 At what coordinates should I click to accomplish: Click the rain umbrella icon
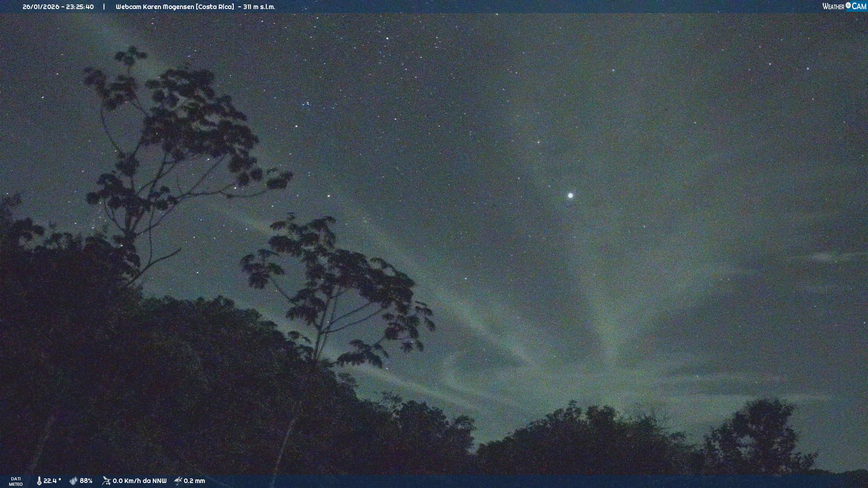178,481
